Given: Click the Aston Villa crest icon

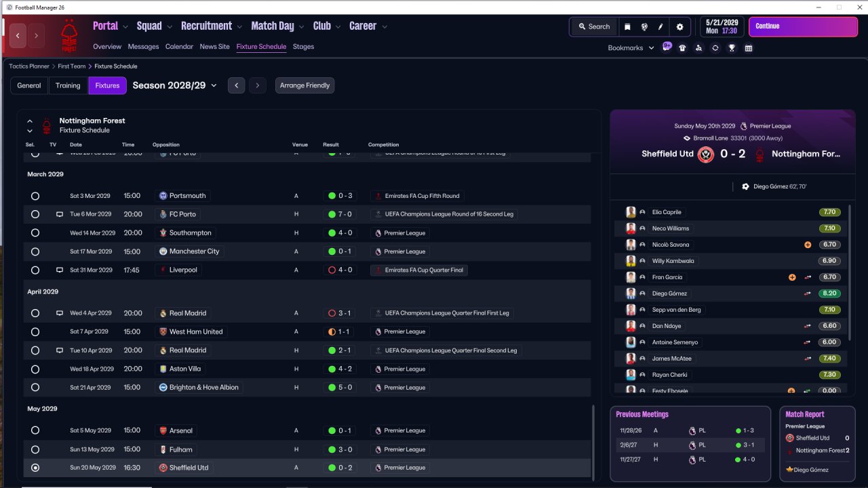Looking at the screenshot, I should tap(163, 369).
